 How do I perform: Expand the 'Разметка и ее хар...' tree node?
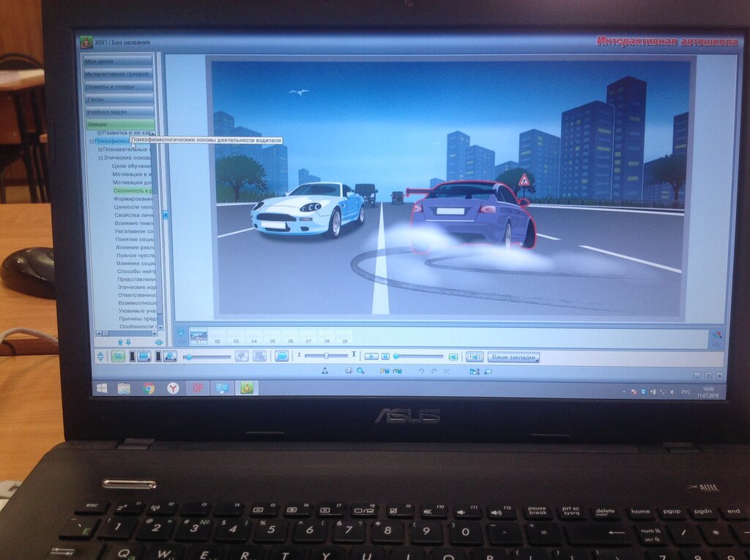pos(100,133)
